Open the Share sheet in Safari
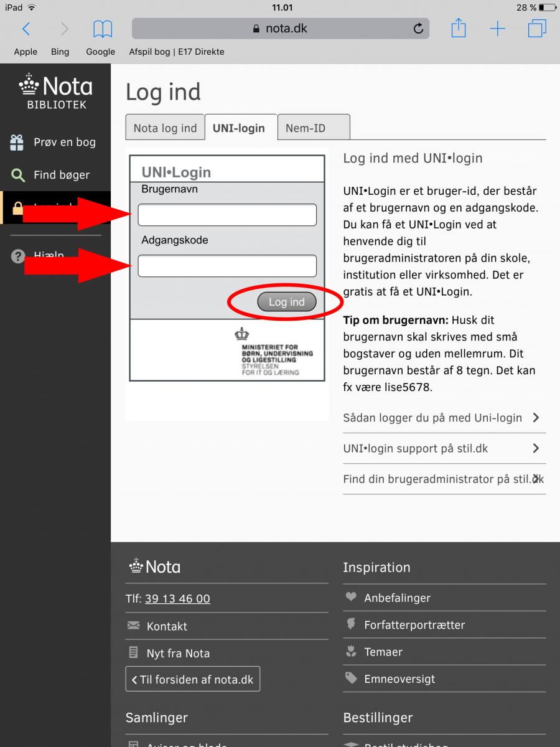 pos(459,28)
